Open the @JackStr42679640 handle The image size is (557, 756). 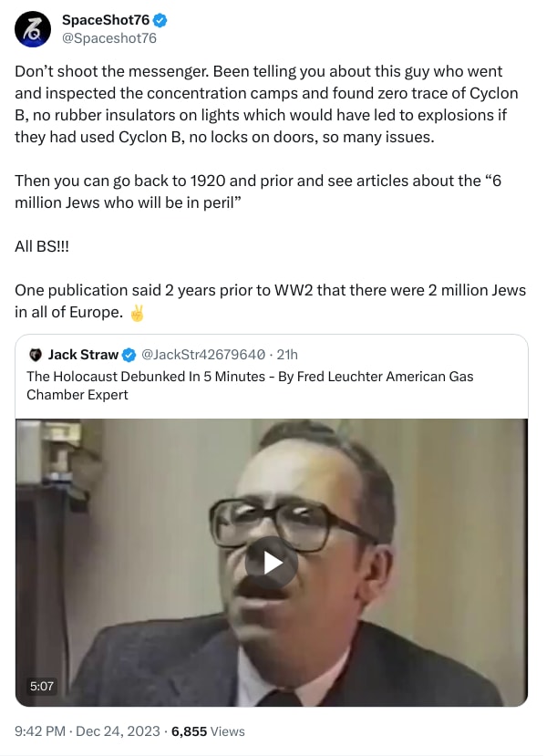point(203,355)
